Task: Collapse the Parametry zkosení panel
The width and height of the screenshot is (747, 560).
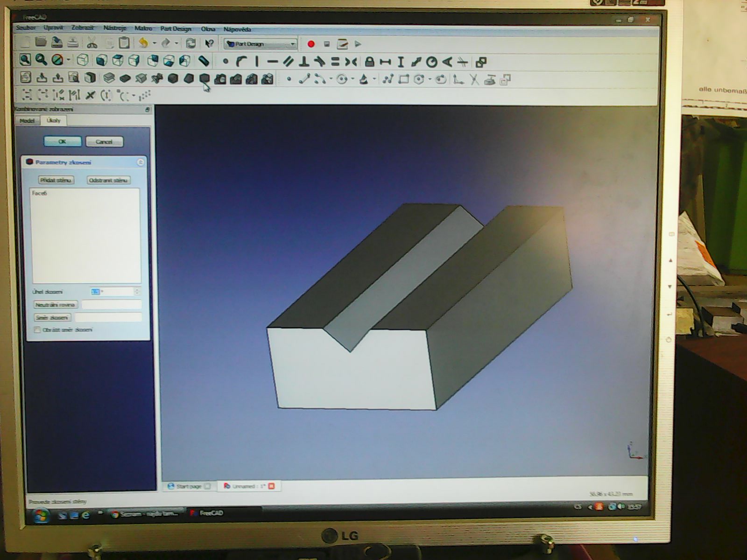Action: point(140,162)
